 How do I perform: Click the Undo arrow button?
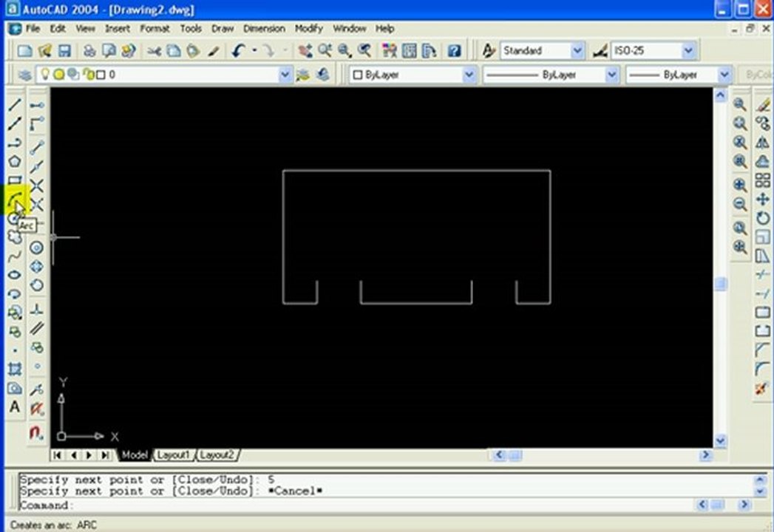point(238,50)
